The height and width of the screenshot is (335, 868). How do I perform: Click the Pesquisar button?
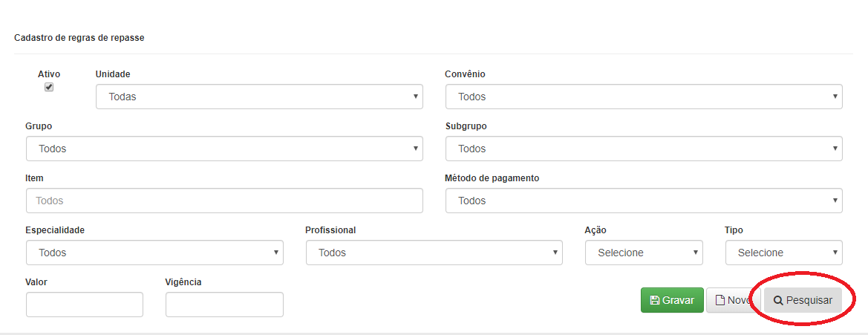803,300
